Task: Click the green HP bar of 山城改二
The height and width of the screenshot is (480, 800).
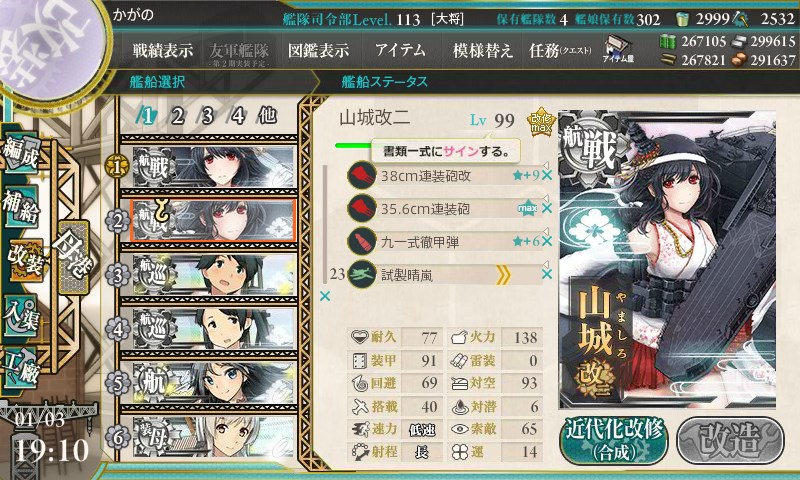Action: click(x=354, y=145)
